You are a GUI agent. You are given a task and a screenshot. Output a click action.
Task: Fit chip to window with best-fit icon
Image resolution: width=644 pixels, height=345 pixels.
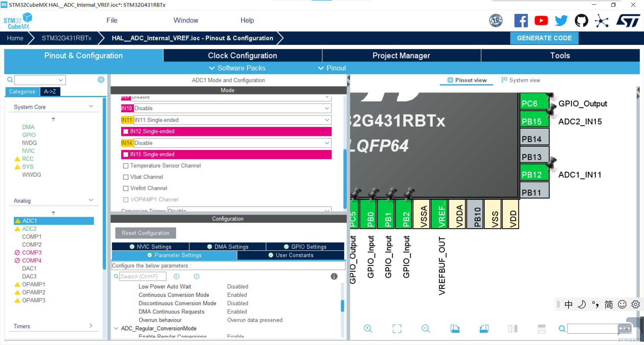coord(397,329)
